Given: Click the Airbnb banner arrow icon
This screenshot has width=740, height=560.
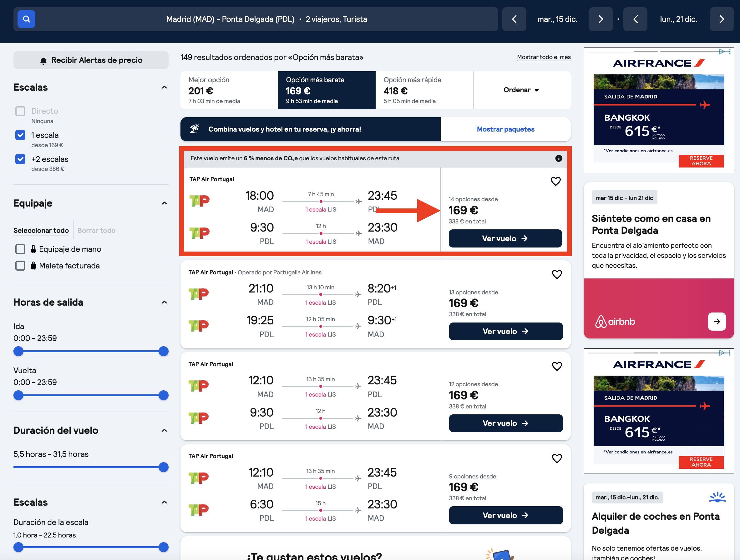Looking at the screenshot, I should coord(717,321).
